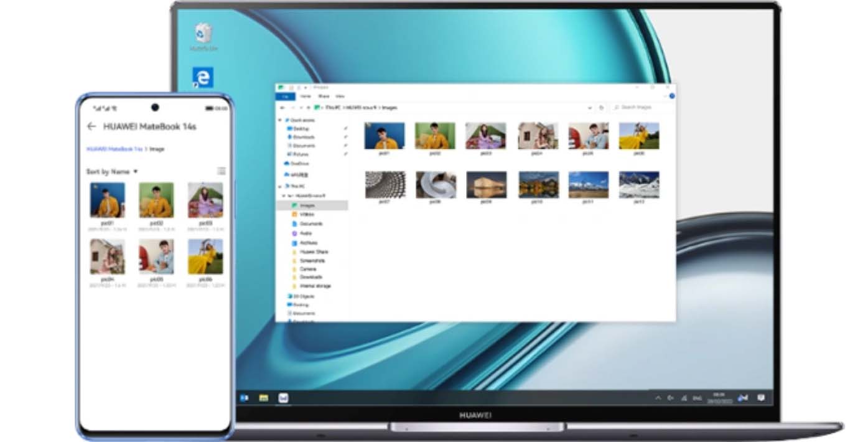Click the Search Images field
This screenshot has width=868, height=442.
tap(641, 108)
